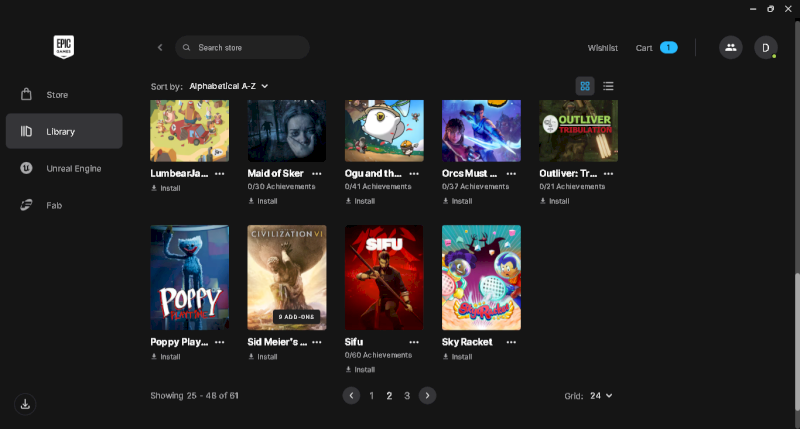
Task: Open the Cart
Action: point(644,48)
